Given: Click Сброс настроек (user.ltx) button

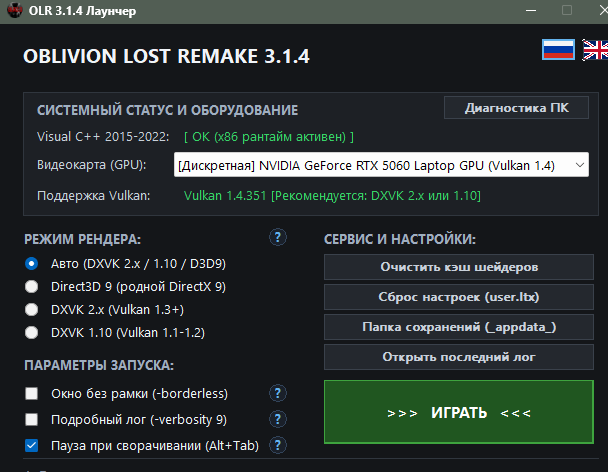Looking at the screenshot, I should pyautogui.click(x=459, y=297).
